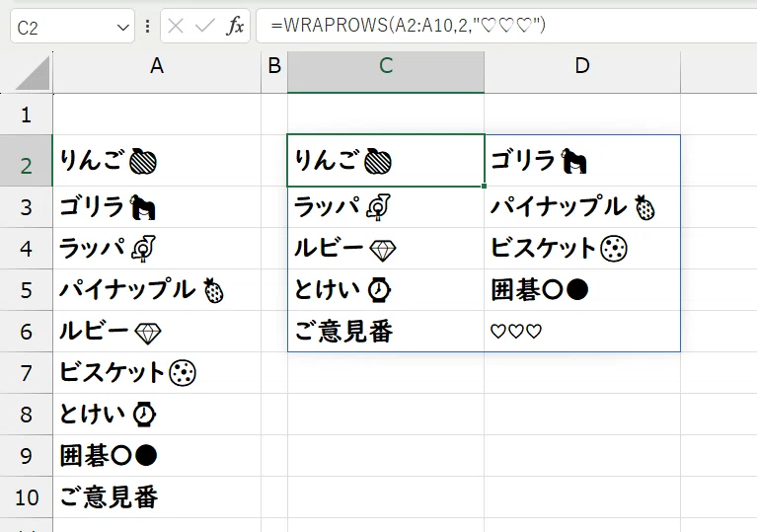Click the fill handle of cell C2

point(485,186)
